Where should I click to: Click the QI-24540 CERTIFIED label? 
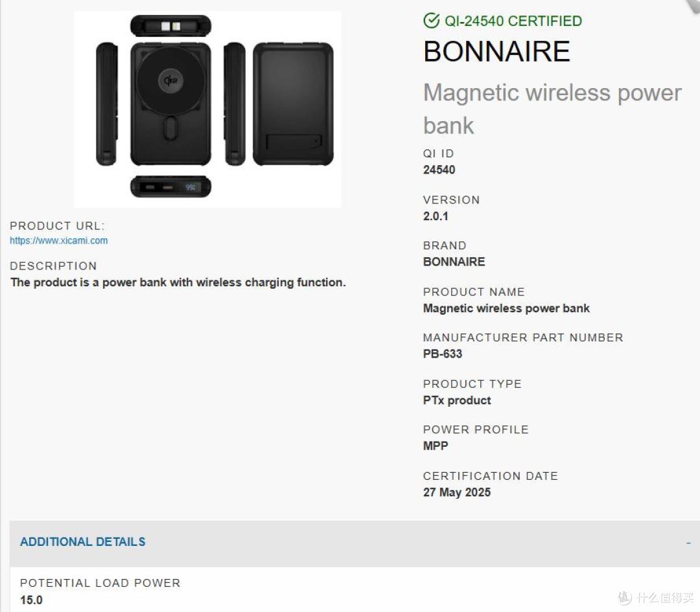[513, 21]
